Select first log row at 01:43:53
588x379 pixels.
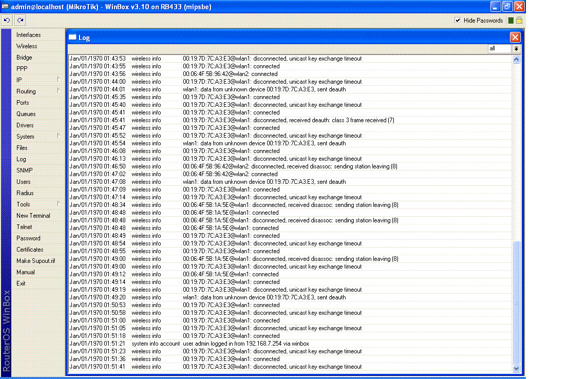click(x=290, y=59)
